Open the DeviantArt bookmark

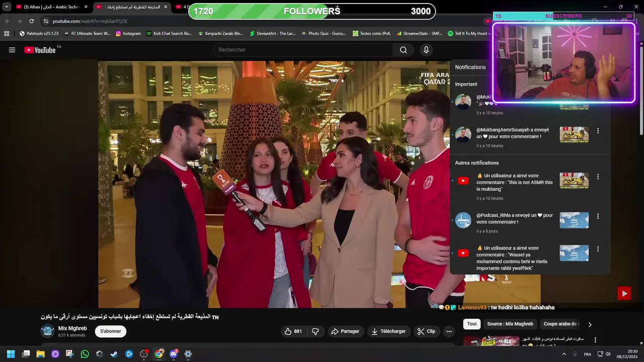(272, 34)
